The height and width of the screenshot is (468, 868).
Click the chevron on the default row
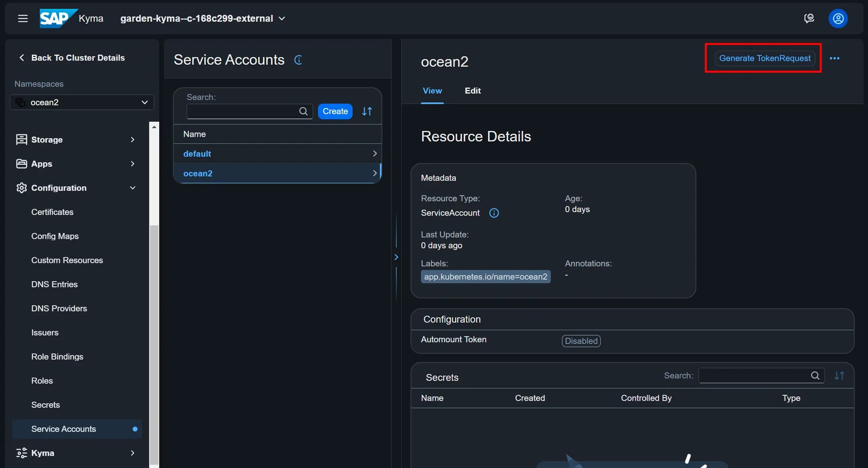375,153
